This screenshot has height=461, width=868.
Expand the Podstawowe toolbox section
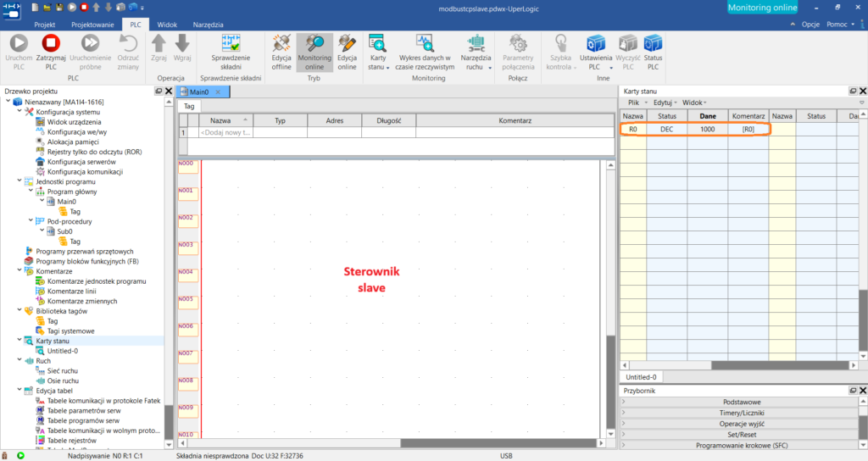(741, 403)
